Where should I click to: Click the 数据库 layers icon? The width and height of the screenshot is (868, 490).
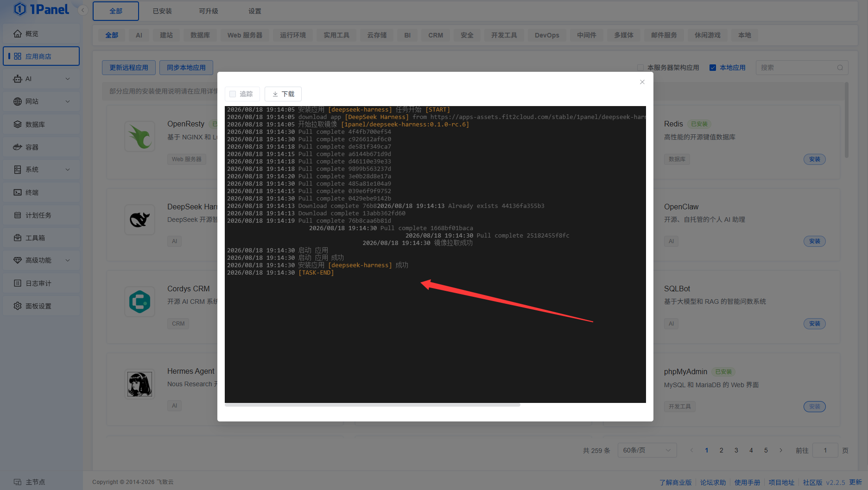(18, 124)
